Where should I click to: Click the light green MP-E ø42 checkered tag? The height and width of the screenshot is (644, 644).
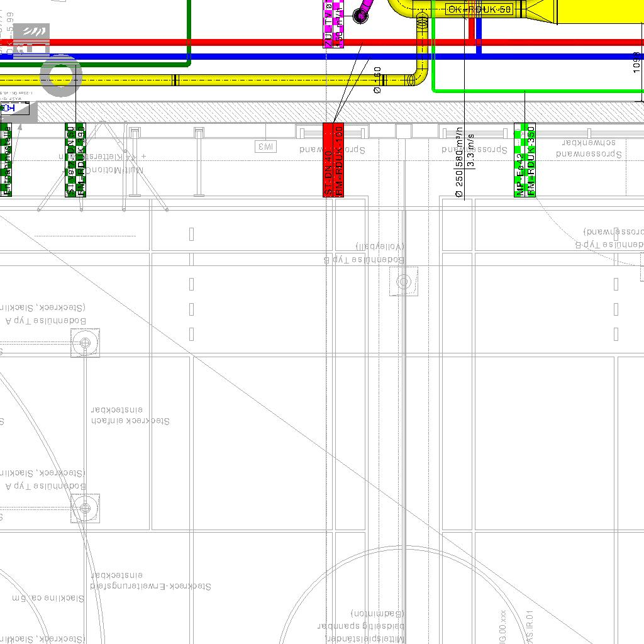(525, 160)
